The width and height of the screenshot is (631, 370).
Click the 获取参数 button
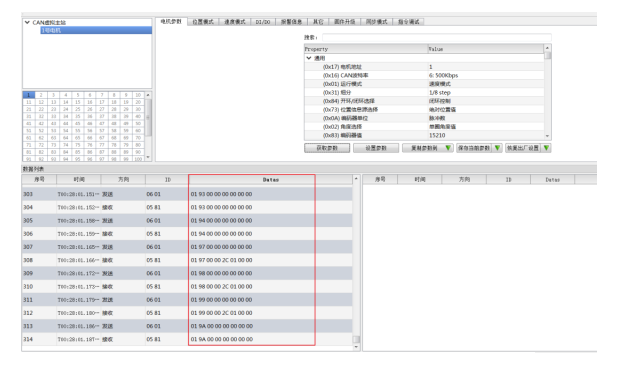(327, 148)
